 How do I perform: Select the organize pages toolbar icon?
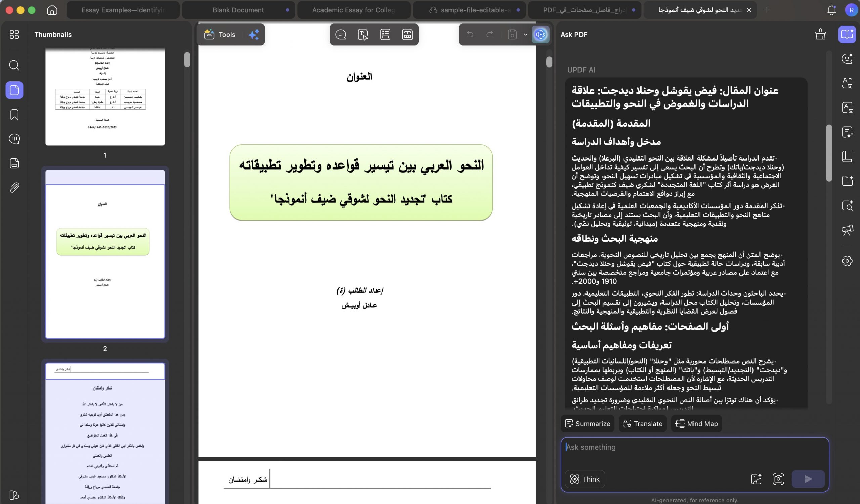407,35
